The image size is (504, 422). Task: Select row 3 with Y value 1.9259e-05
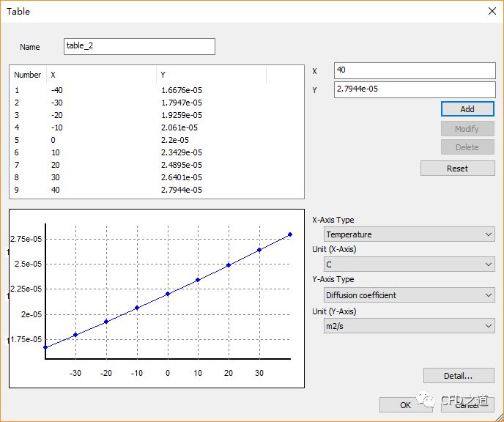(181, 115)
